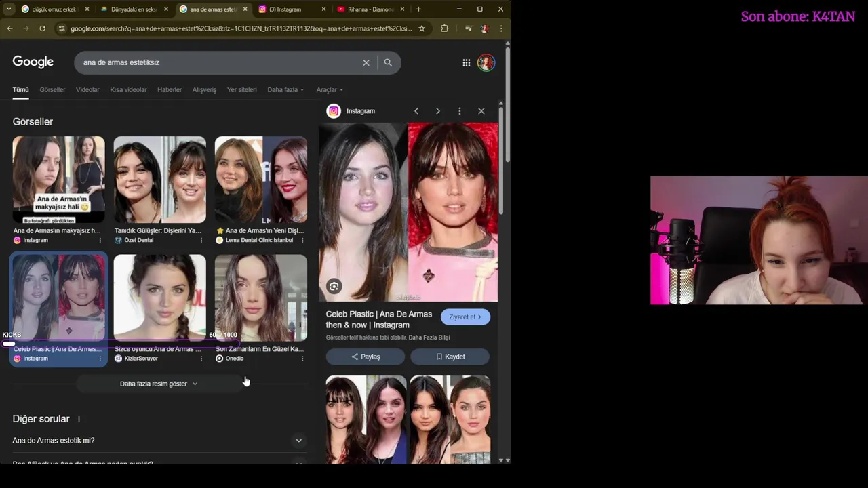This screenshot has height=488, width=868.
Task: Switch to the Rihanna YouTube browser tab
Action: pos(370,9)
